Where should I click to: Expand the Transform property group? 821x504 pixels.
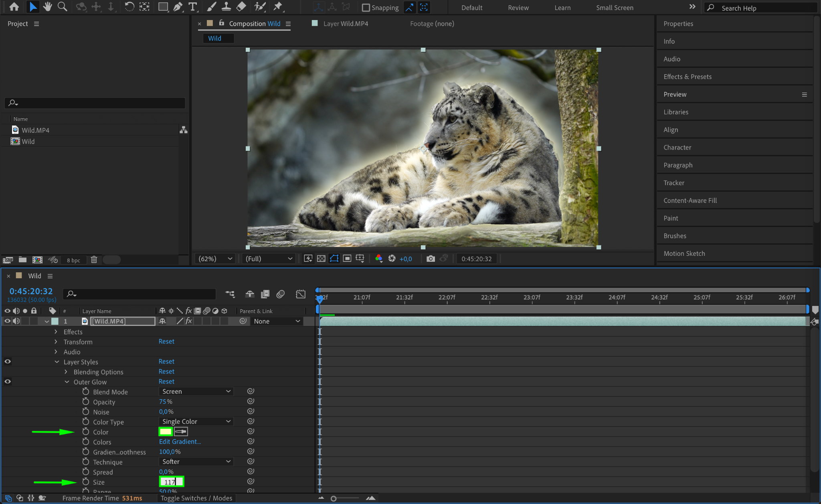tap(56, 342)
